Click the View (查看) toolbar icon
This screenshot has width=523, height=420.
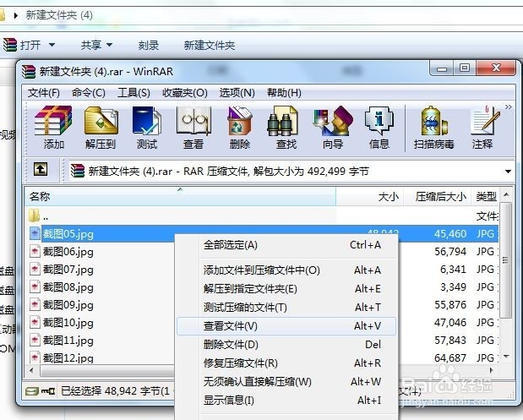click(x=193, y=127)
